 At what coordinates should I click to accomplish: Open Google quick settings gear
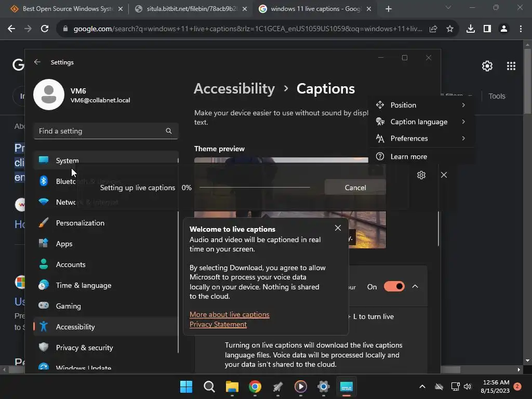(x=487, y=66)
